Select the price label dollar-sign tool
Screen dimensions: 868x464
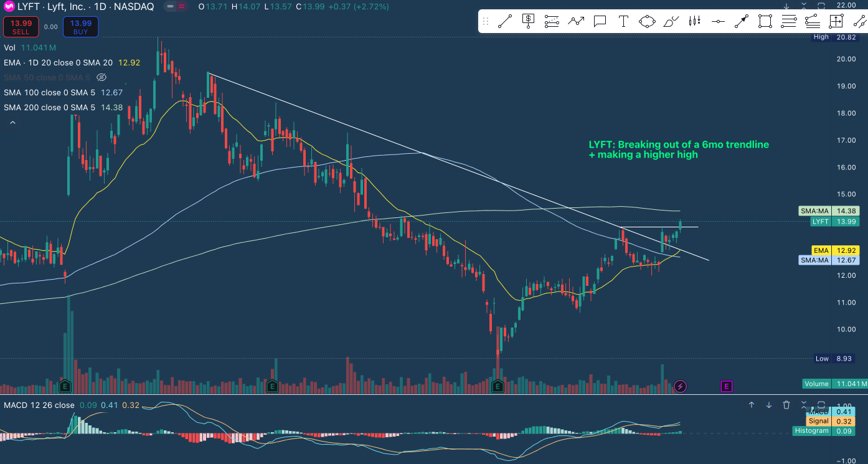tap(528, 21)
